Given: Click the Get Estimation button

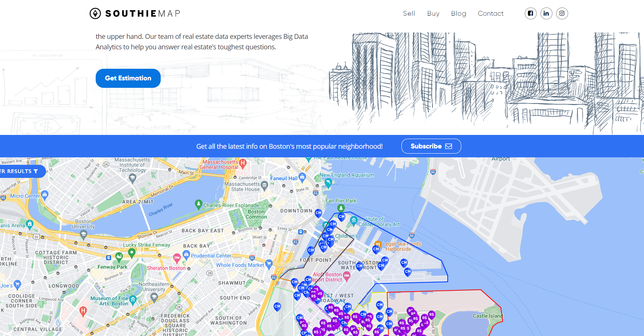Looking at the screenshot, I should tap(128, 78).
